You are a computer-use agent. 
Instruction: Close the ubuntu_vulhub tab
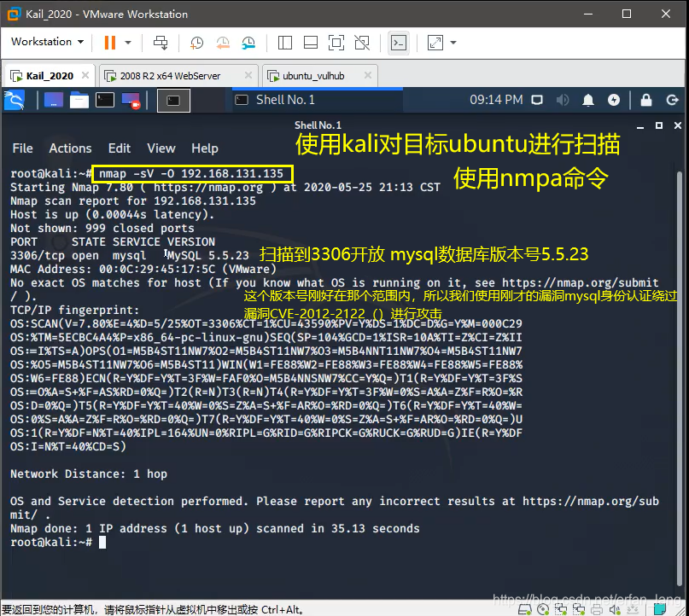(368, 75)
